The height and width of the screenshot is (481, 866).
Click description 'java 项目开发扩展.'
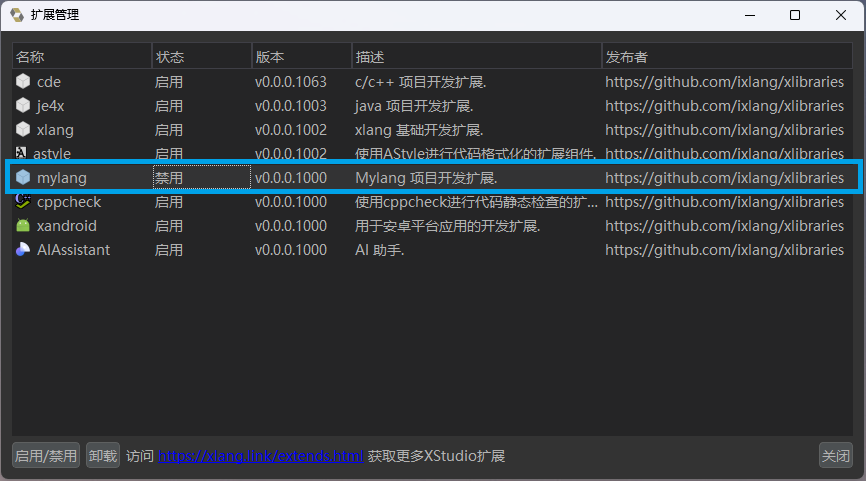(x=414, y=105)
